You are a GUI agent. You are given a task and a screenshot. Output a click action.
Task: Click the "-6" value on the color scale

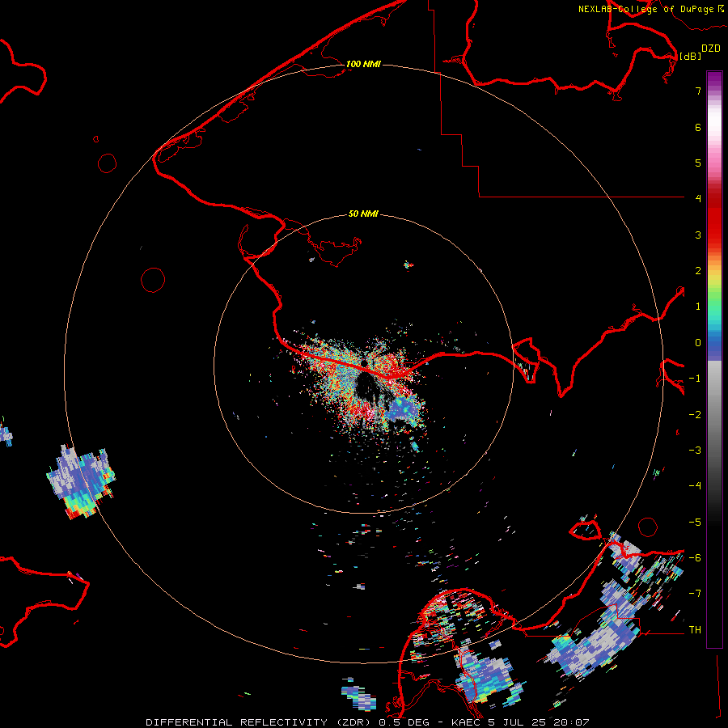point(695,558)
